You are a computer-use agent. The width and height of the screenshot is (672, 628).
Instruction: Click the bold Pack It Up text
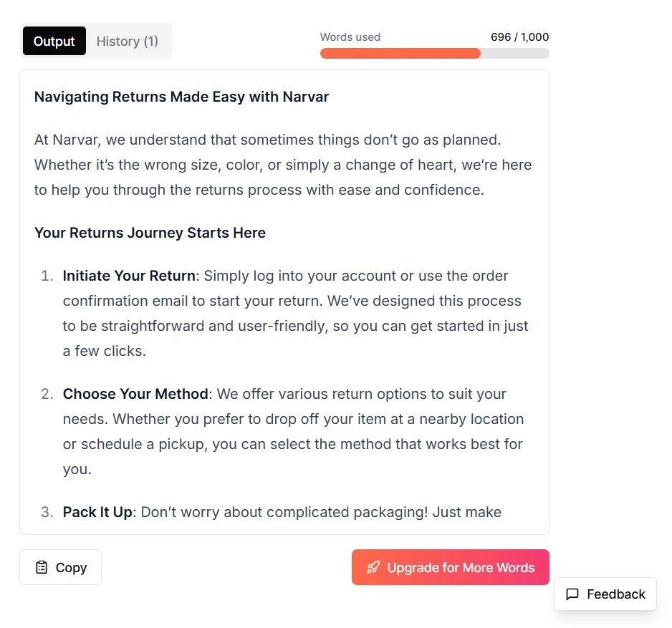click(x=97, y=512)
